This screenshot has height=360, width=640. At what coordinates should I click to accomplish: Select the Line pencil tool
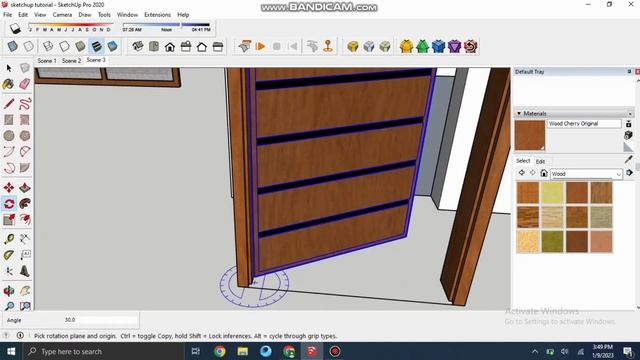pyautogui.click(x=9, y=104)
